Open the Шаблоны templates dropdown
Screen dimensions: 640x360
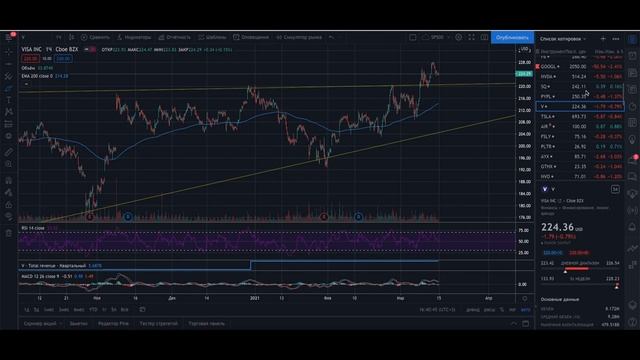[212, 37]
